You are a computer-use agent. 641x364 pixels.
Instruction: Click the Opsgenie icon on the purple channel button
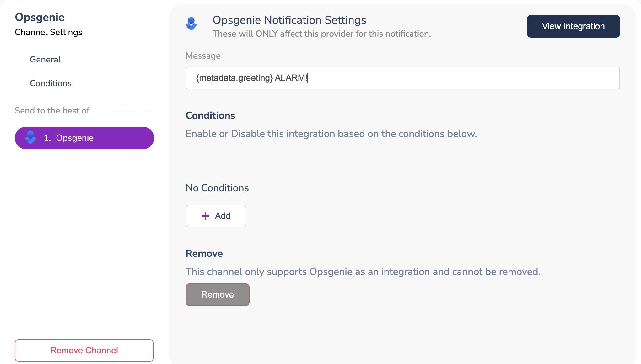(x=31, y=138)
